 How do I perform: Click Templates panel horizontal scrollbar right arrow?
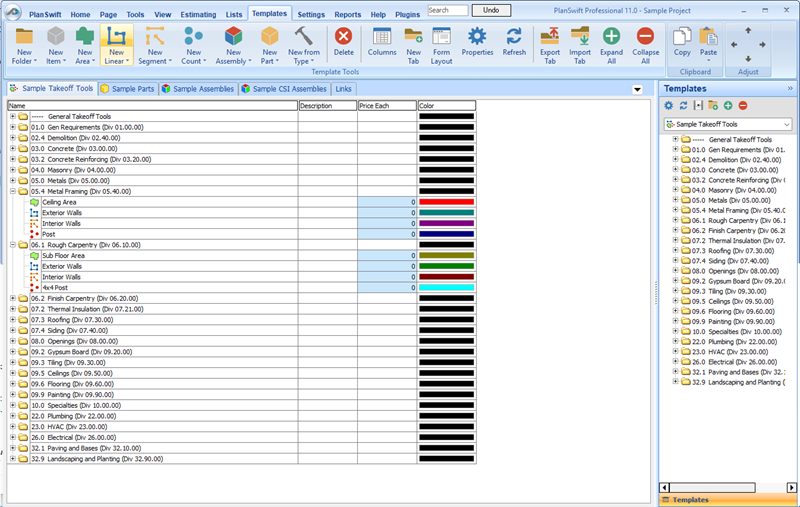coord(791,487)
